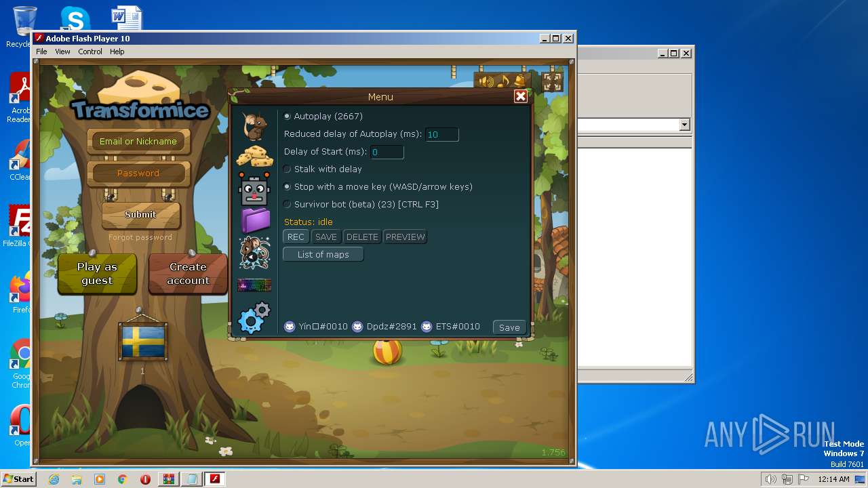Select the stunned mouse icon in sidebar
Screen dimensions: 868x488
coord(255,253)
